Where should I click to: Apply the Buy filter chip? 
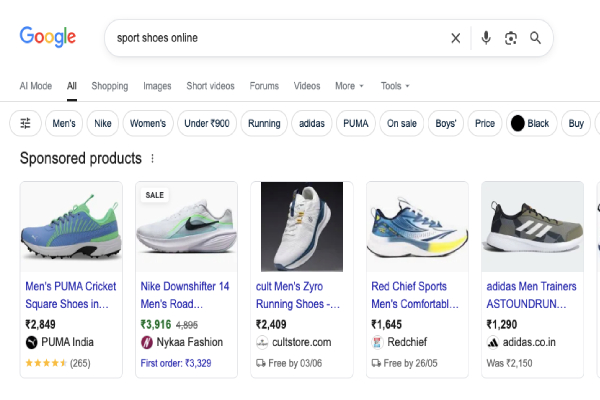pos(576,123)
